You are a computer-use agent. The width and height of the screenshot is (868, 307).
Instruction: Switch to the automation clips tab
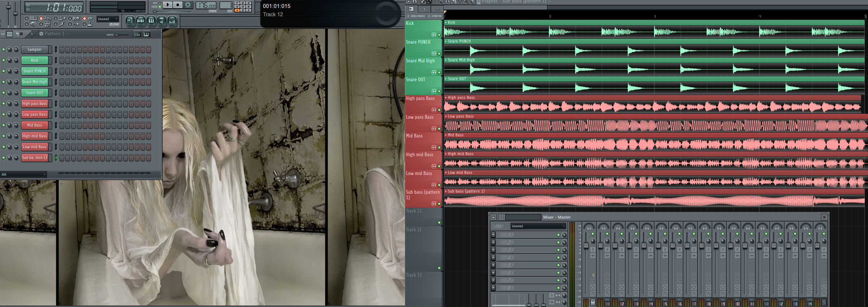424,9
